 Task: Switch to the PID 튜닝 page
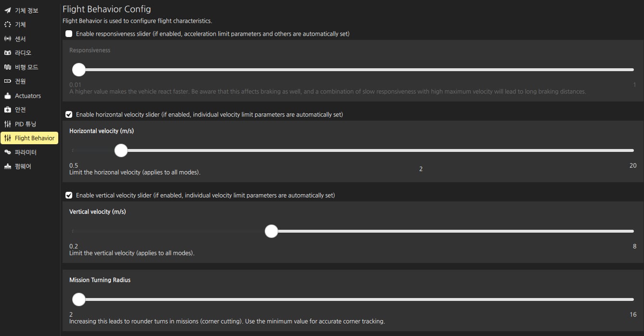click(x=25, y=124)
